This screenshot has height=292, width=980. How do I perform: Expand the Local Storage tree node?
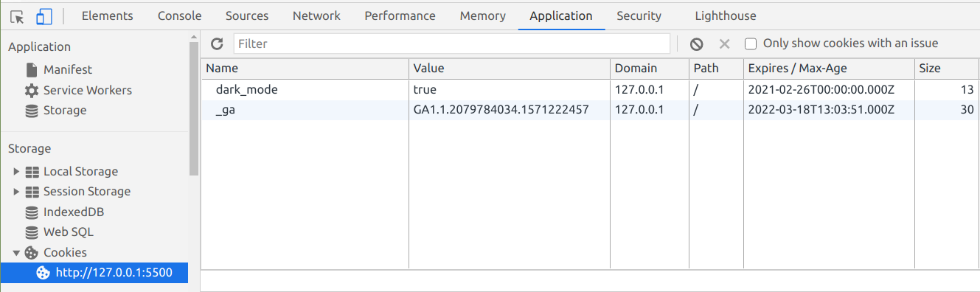16,171
